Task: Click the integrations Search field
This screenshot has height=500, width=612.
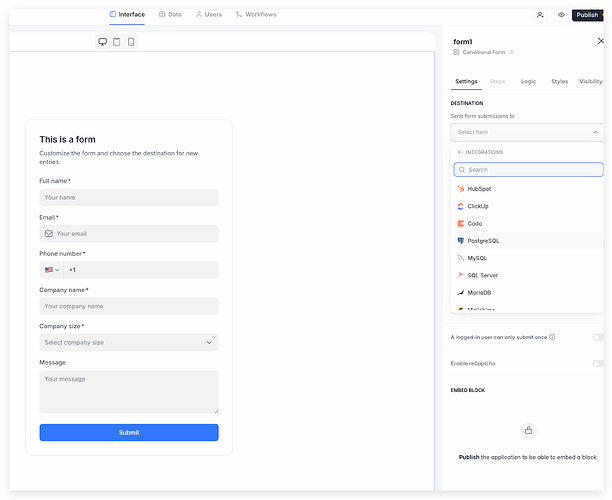Action: point(528,170)
